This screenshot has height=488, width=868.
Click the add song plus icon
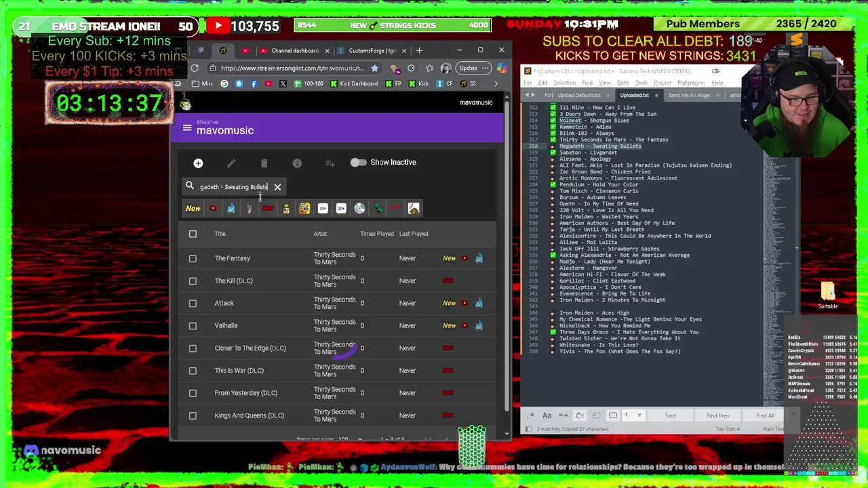[x=198, y=163]
